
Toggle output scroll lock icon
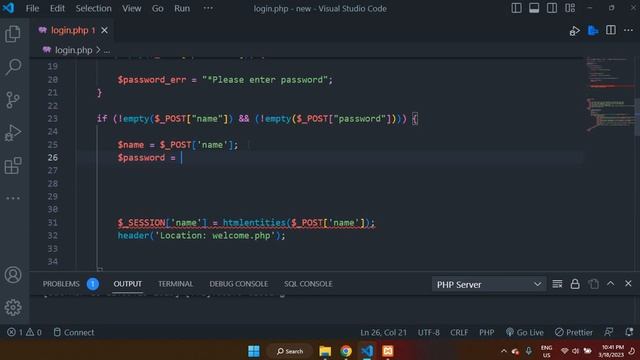tap(575, 284)
